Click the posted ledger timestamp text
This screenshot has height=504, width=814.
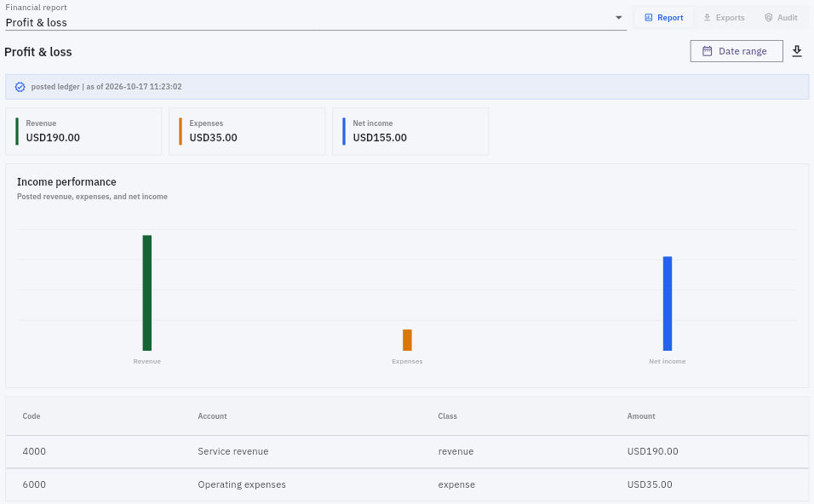click(x=106, y=87)
